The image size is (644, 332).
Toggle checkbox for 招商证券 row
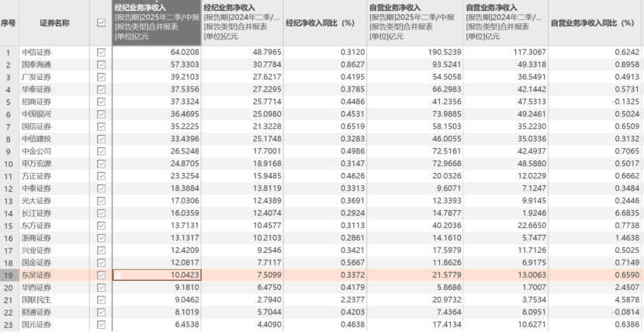click(x=101, y=102)
